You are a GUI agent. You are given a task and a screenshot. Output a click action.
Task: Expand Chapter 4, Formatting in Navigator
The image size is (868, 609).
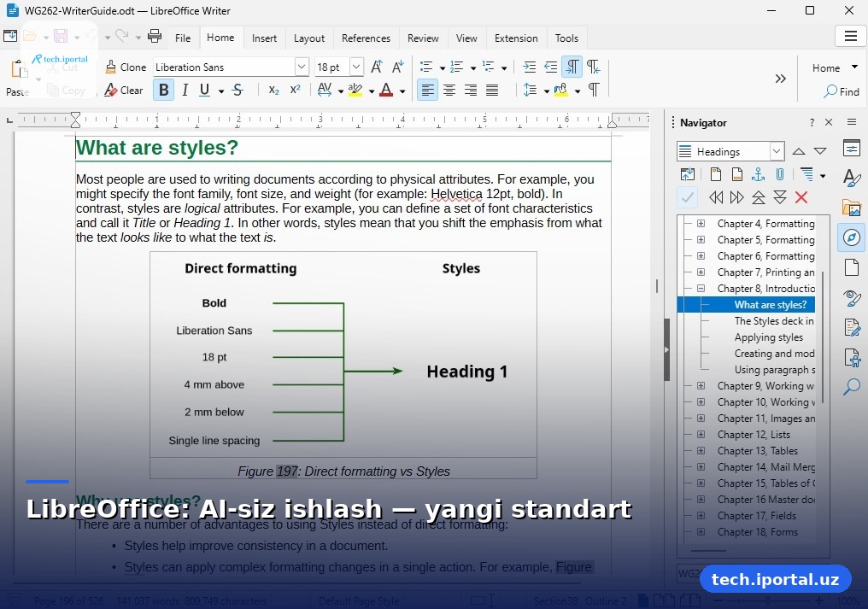701,223
